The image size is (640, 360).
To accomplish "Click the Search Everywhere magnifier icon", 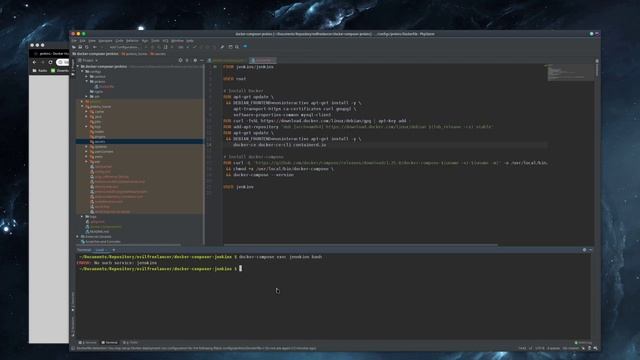I will click(237, 47).
